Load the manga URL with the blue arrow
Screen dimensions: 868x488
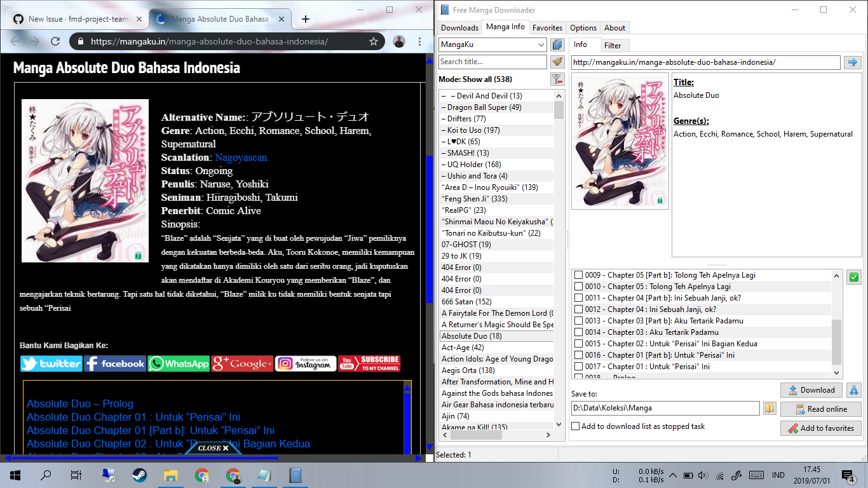click(x=851, y=62)
